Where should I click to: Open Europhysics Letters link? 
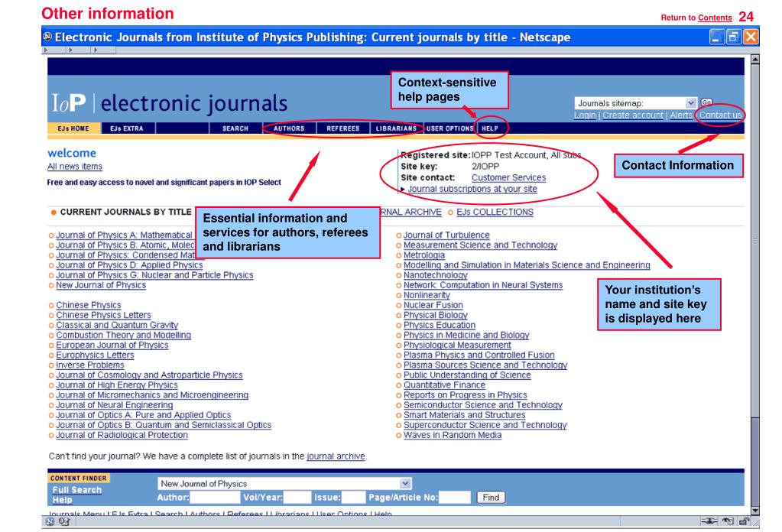pyautogui.click(x=95, y=355)
